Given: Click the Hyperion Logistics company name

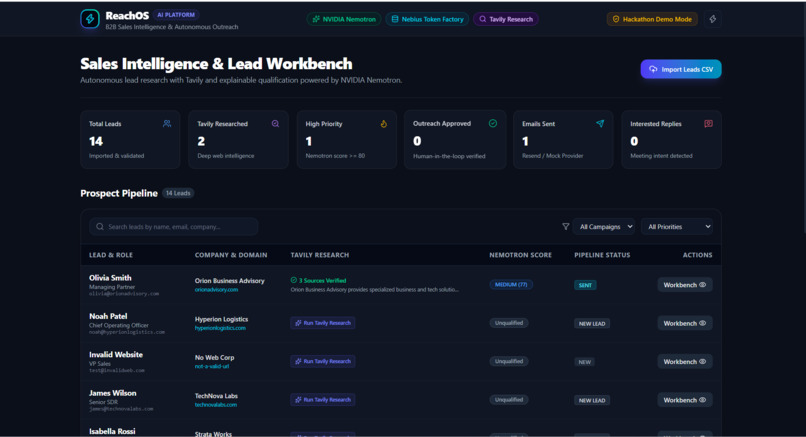Looking at the screenshot, I should [x=221, y=319].
